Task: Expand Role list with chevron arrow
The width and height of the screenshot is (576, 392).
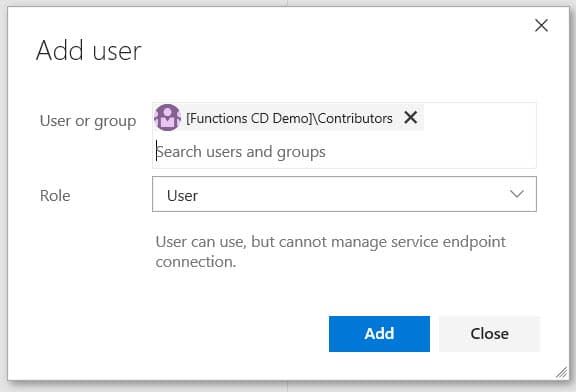Action: tap(517, 194)
